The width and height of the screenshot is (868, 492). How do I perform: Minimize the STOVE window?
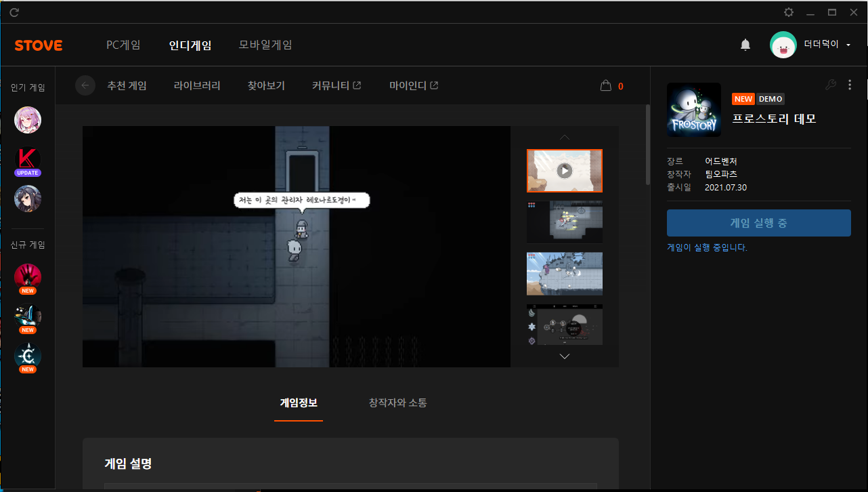pyautogui.click(x=810, y=12)
